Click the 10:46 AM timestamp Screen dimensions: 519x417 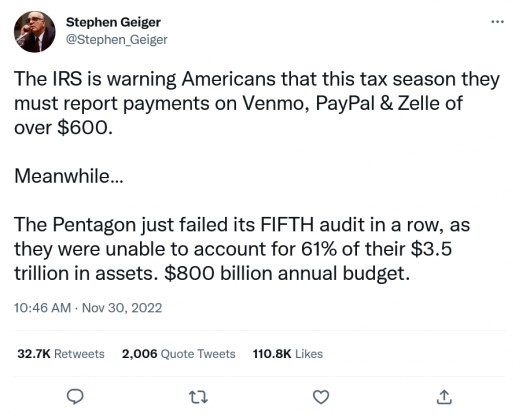click(x=42, y=308)
